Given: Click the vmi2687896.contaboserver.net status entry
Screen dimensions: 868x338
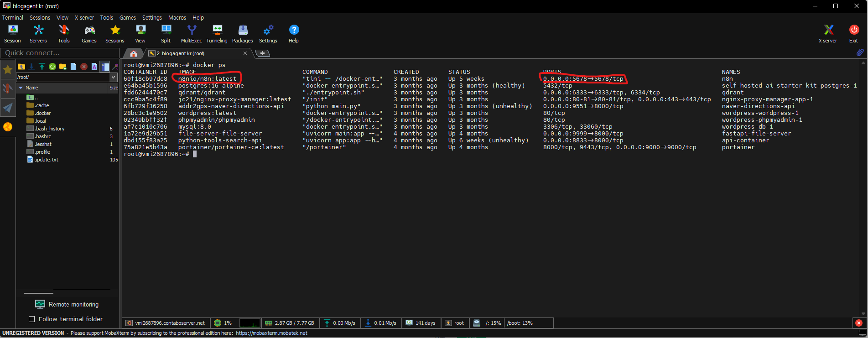Looking at the screenshot, I should point(165,323).
